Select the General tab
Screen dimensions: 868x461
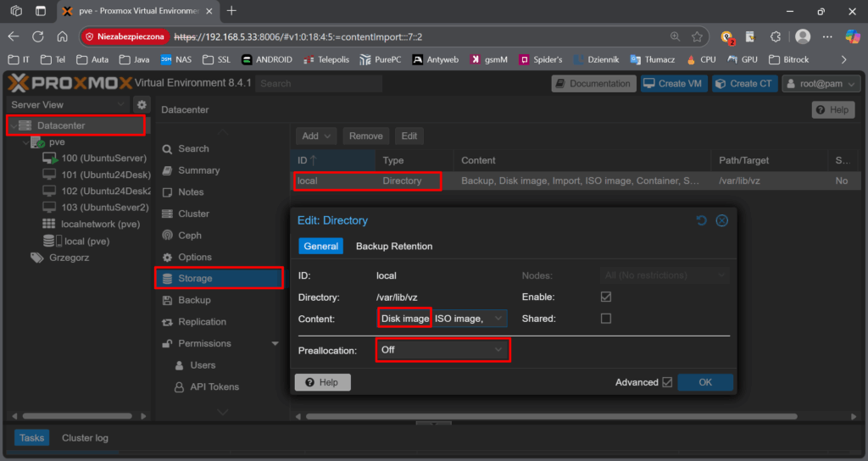pyautogui.click(x=320, y=247)
